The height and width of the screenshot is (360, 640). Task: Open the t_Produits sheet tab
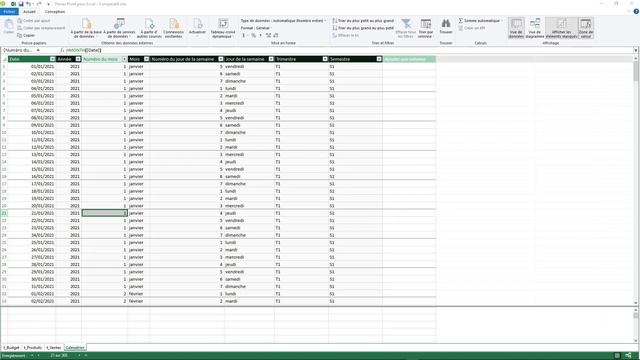33,348
